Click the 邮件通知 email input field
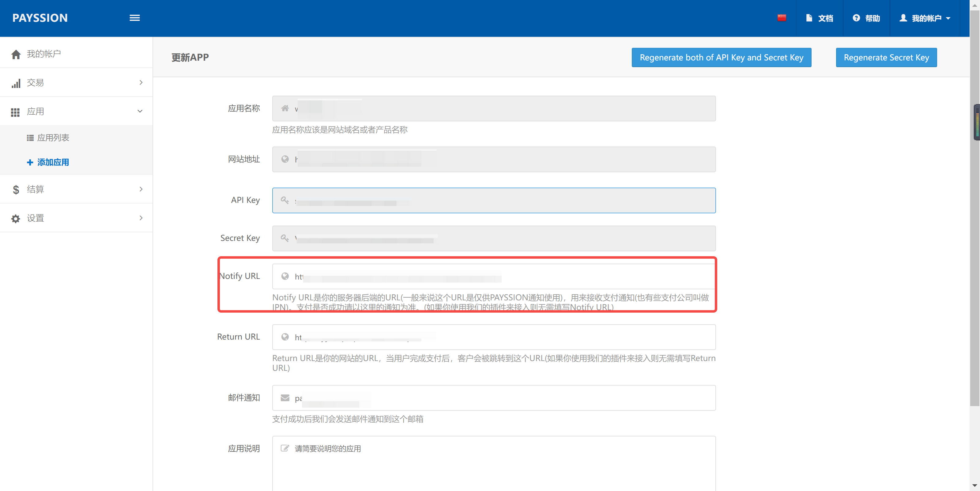Viewport: 980px width, 491px height. [x=494, y=398]
